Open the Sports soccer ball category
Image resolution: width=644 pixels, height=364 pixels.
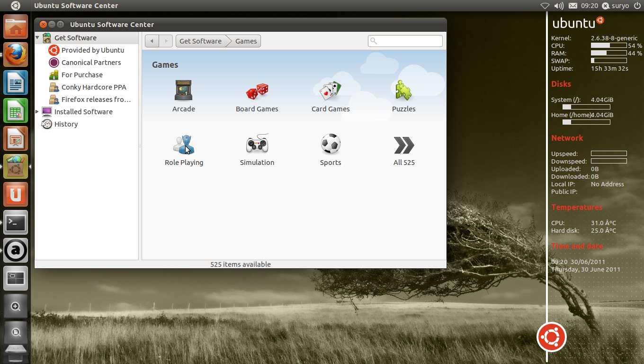coord(331,150)
